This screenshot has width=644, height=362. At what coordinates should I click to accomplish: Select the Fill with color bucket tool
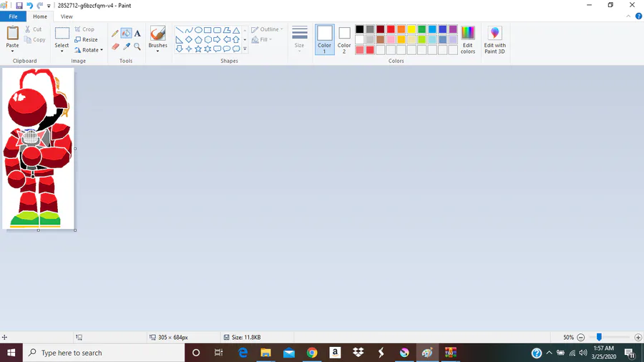point(127,33)
